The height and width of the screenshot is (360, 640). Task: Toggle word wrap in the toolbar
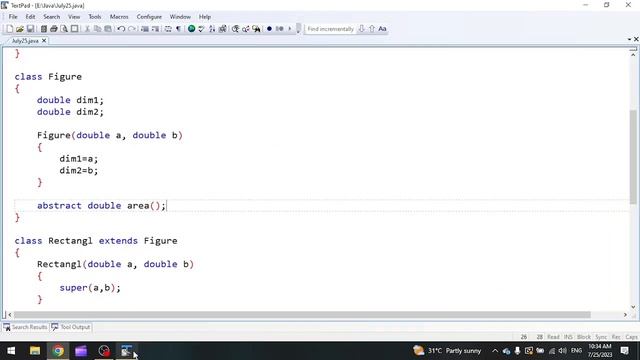point(168,29)
